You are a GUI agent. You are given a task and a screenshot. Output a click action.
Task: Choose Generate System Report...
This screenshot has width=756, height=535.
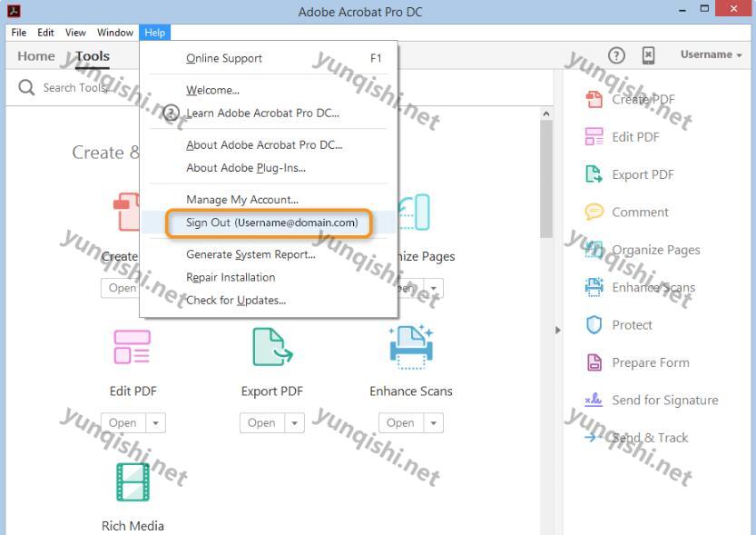269,254
